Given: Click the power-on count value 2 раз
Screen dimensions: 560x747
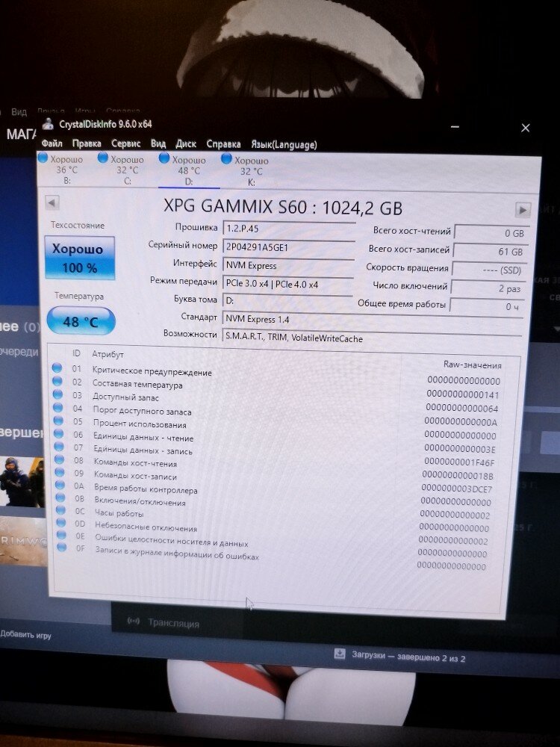Looking at the screenshot, I should pyautogui.click(x=488, y=288).
